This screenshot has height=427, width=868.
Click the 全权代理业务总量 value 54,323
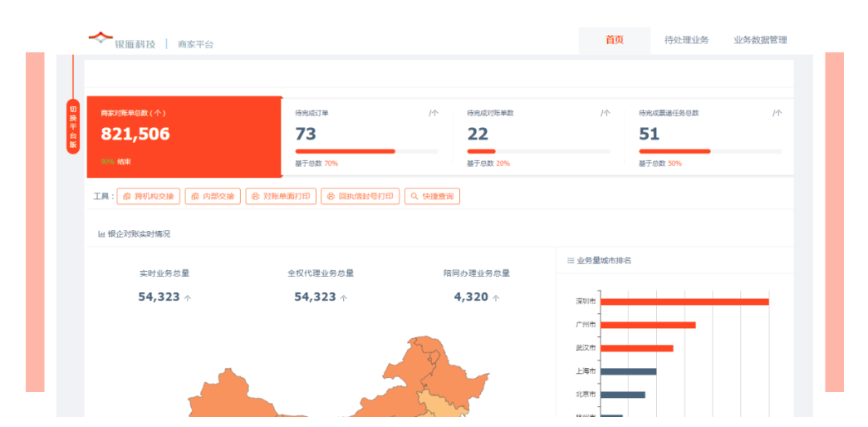coord(315,297)
